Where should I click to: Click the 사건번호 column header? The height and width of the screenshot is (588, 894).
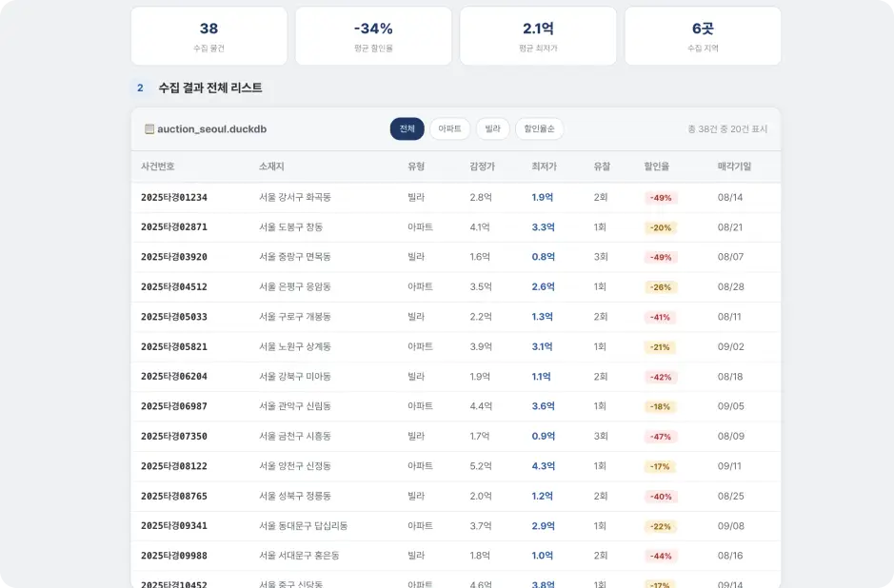[x=158, y=167]
